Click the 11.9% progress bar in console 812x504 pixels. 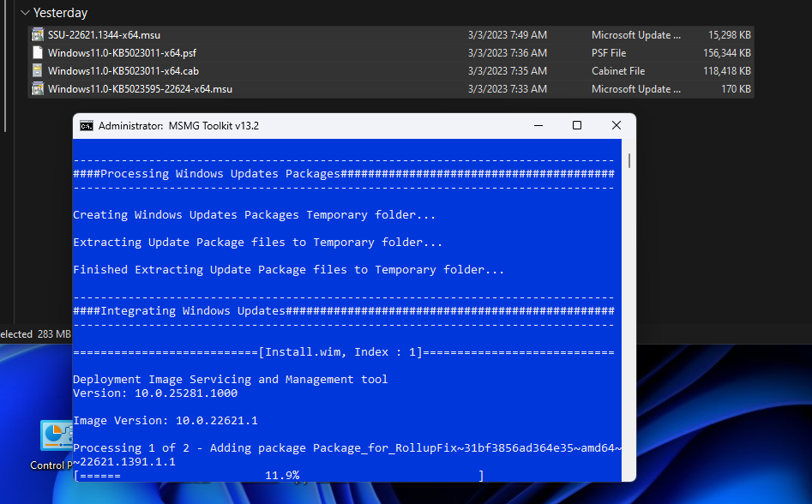point(280,476)
